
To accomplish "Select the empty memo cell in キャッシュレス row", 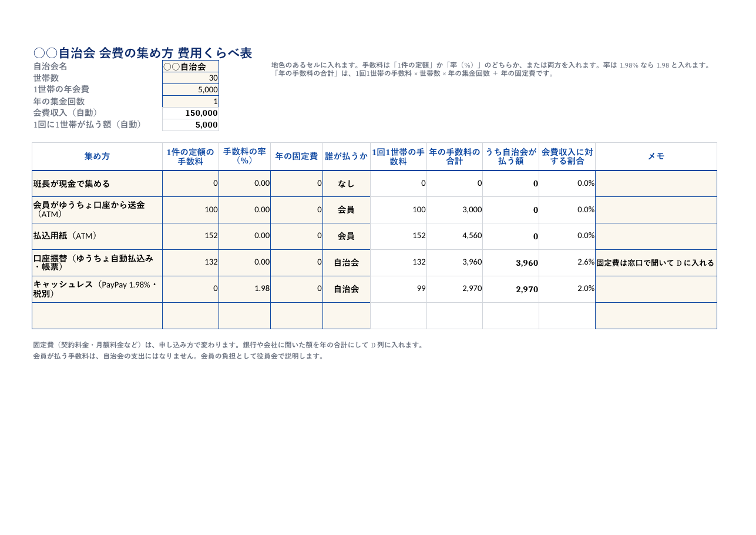I will coord(656,289).
